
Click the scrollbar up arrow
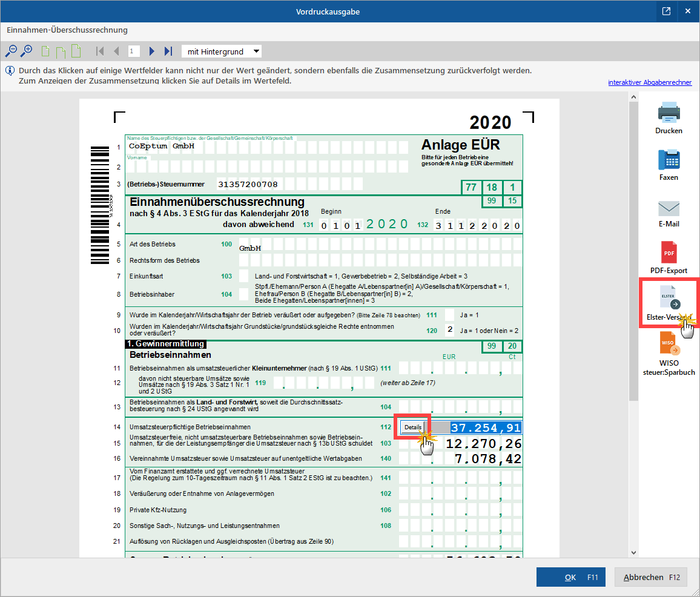pyautogui.click(x=633, y=97)
